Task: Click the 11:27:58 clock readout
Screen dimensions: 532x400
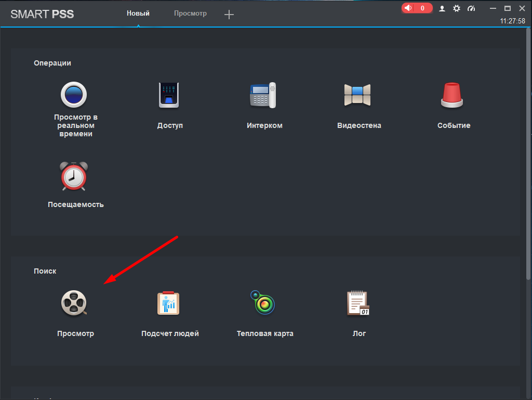Action: point(512,21)
